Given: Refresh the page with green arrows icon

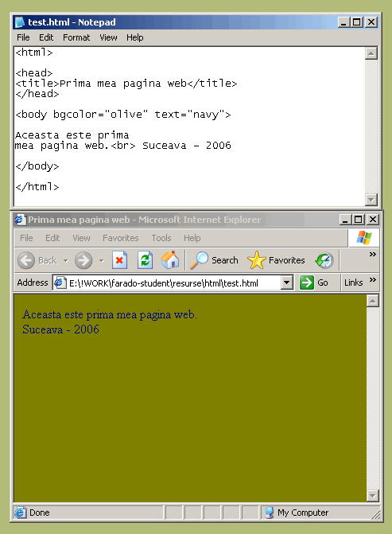Looking at the screenshot, I should (145, 260).
